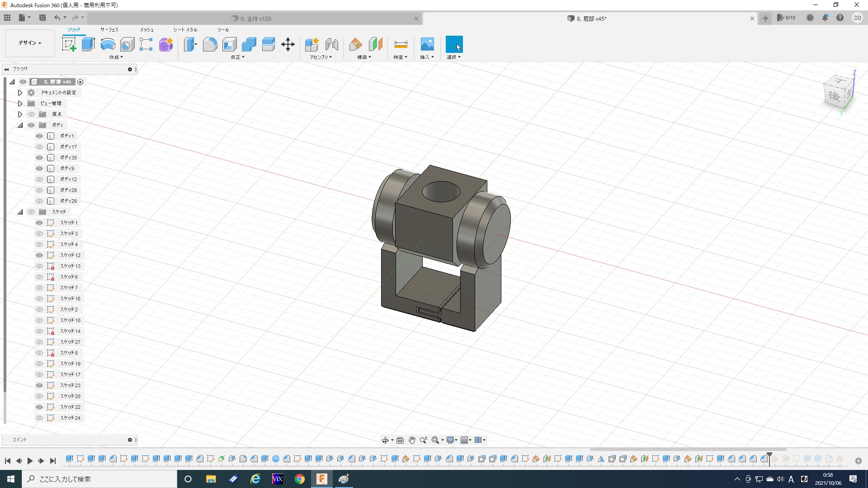Click the timeline play button
The height and width of the screenshot is (488, 868).
30,461
